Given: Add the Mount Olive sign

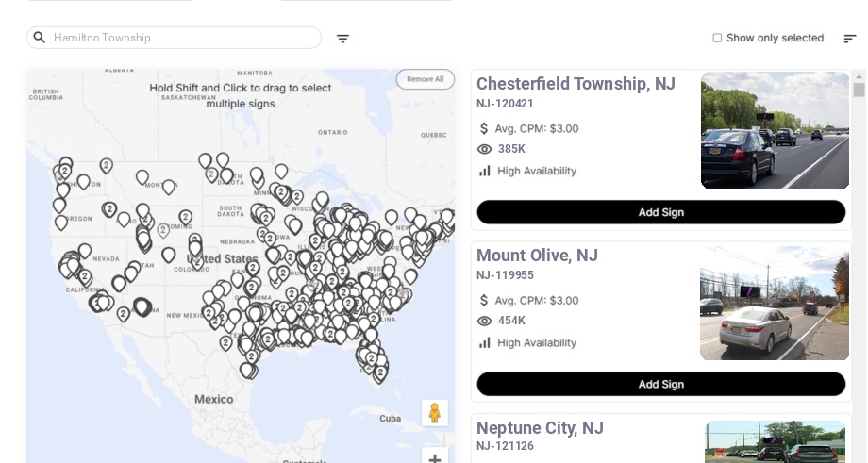Looking at the screenshot, I should point(660,384).
